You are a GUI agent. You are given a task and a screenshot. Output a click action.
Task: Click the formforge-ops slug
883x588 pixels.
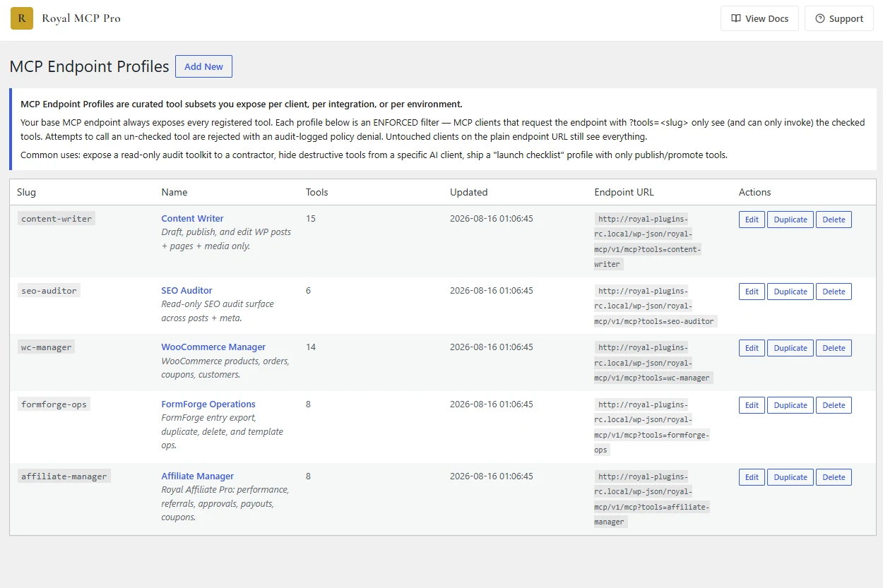54,404
